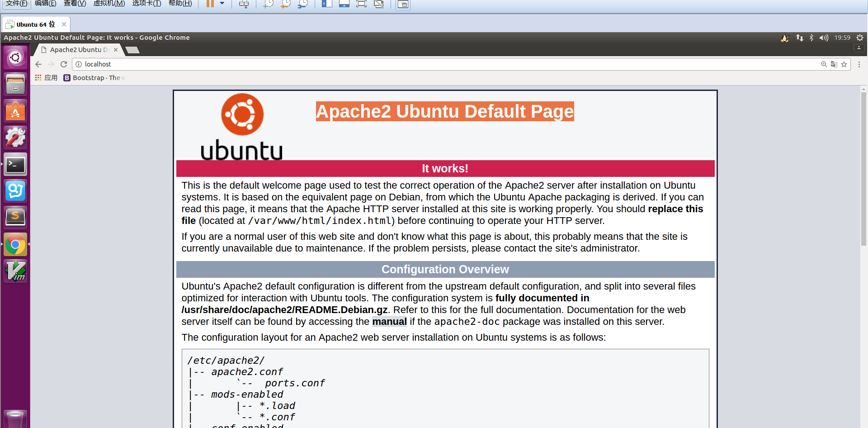Click the manual link in Configuration Overview
Viewport: 868px width, 428px height.
click(389, 322)
